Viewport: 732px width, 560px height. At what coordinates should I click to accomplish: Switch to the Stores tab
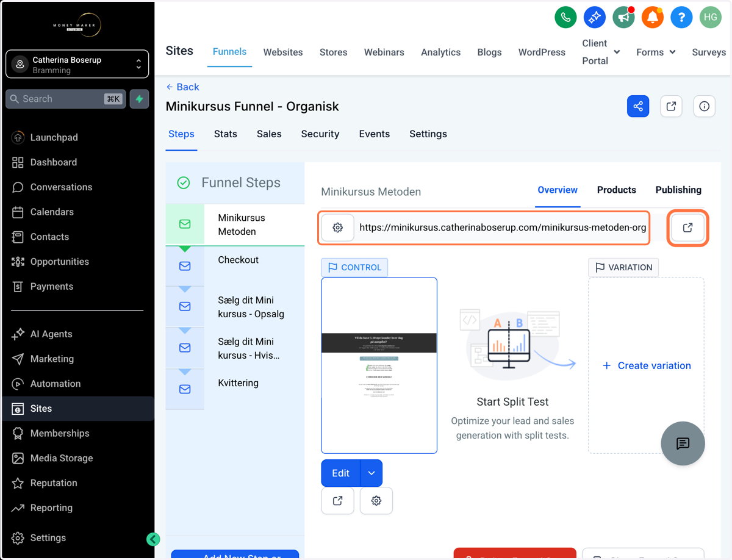(334, 52)
